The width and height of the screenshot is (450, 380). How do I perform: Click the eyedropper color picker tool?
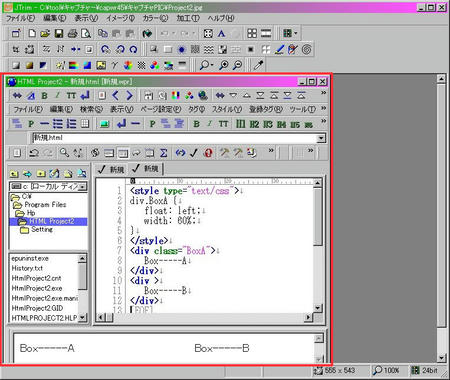(258, 65)
